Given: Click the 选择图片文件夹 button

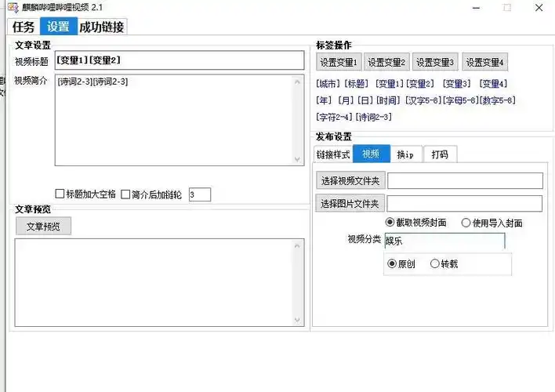Looking at the screenshot, I should coord(350,204).
